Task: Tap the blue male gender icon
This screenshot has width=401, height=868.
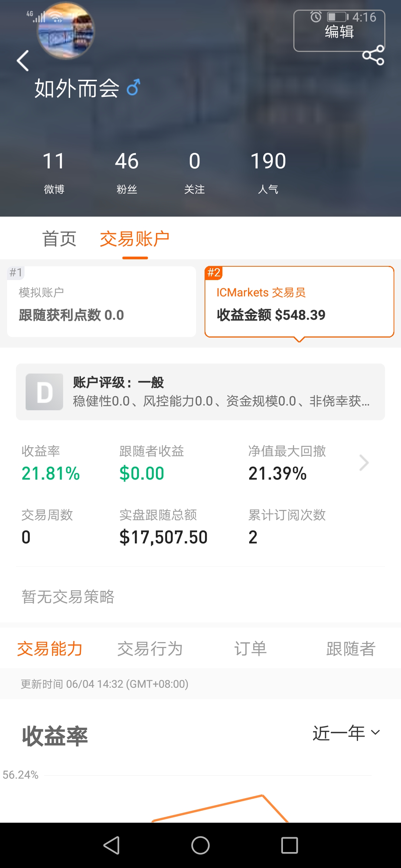Action: point(133,88)
